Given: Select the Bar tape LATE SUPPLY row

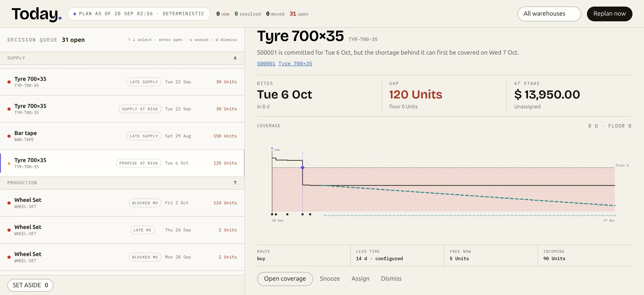Looking at the screenshot, I should pyautogui.click(x=122, y=136).
